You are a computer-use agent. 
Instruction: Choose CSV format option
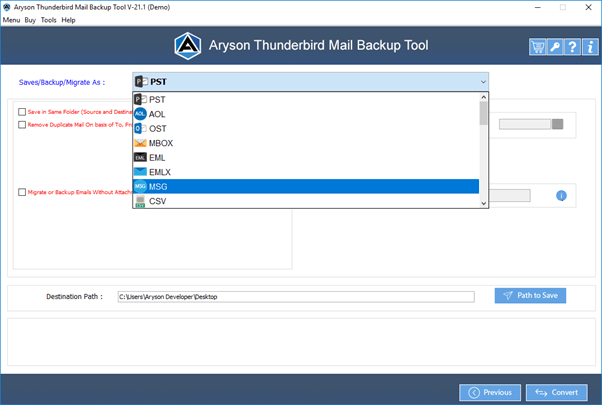coord(306,201)
